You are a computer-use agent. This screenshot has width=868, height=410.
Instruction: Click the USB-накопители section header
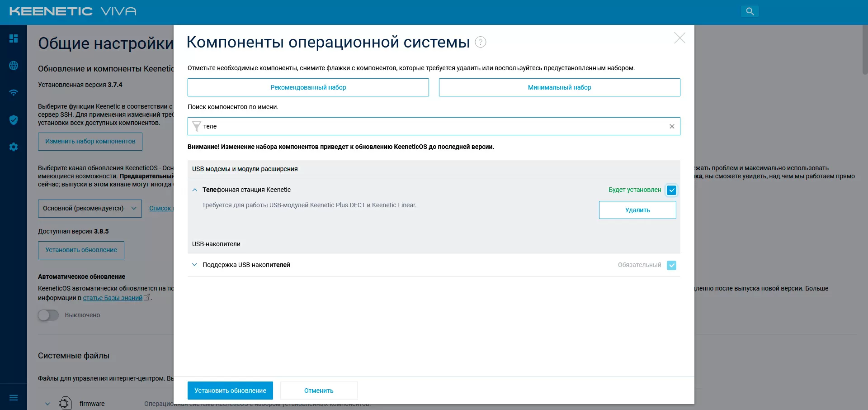(x=216, y=244)
